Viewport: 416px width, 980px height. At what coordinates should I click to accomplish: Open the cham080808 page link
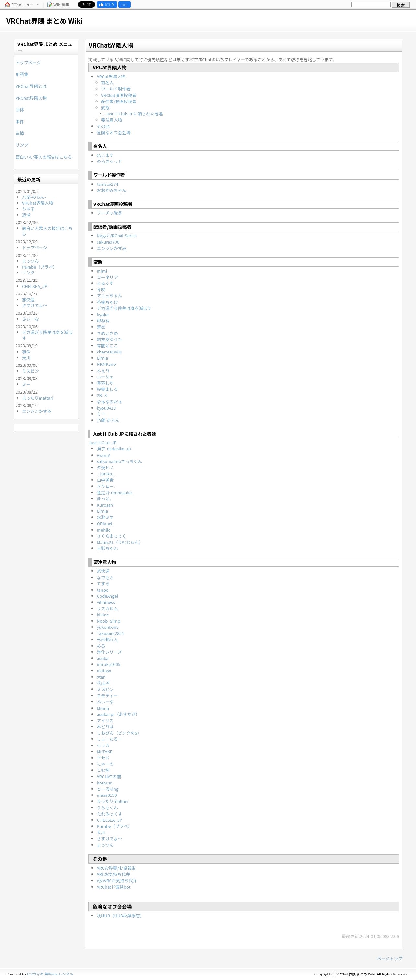point(110,352)
